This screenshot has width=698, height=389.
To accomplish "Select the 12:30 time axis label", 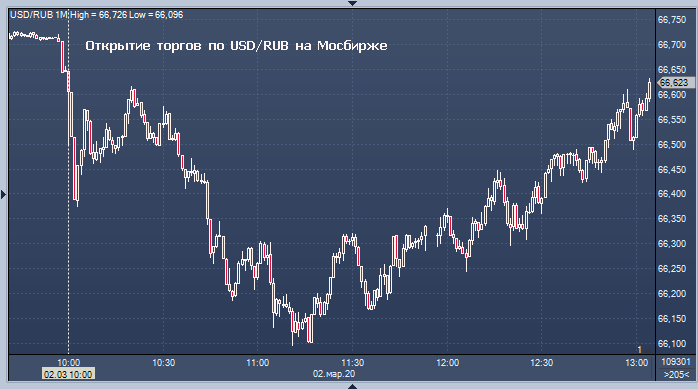I will 542,363.
